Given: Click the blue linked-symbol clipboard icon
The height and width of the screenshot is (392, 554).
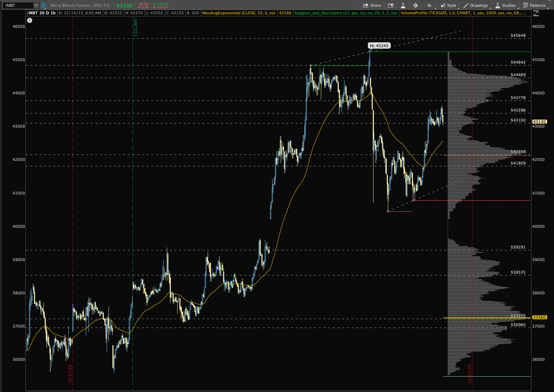Looking at the screenshot, I should pyautogui.click(x=43, y=5).
